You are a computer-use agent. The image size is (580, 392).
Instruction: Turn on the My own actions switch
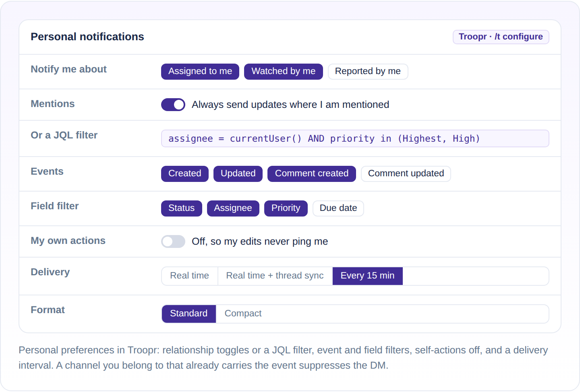click(x=173, y=241)
